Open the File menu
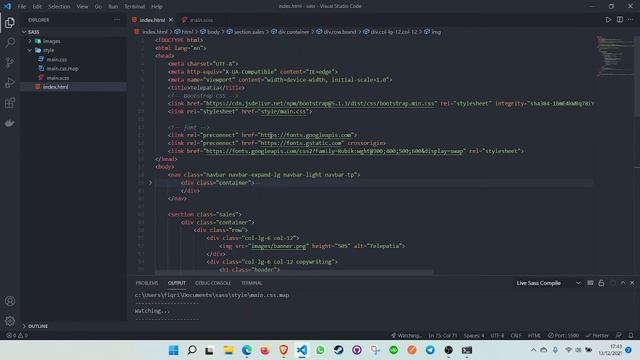640x360 pixels. tap(22, 7)
